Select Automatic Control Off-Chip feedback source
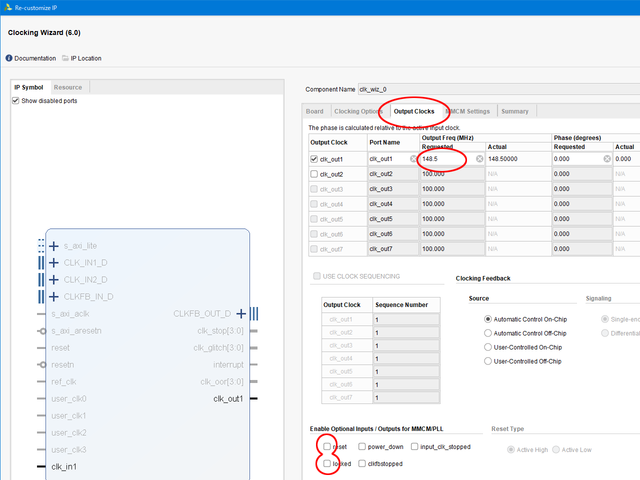Screen dimensions: 640x480 [x=488, y=332]
